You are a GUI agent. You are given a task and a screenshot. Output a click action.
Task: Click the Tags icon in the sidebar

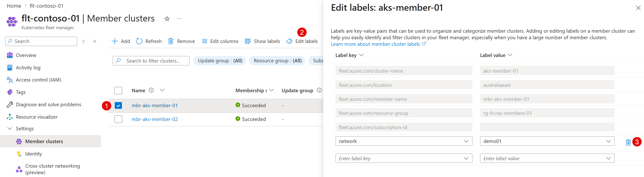10,92
